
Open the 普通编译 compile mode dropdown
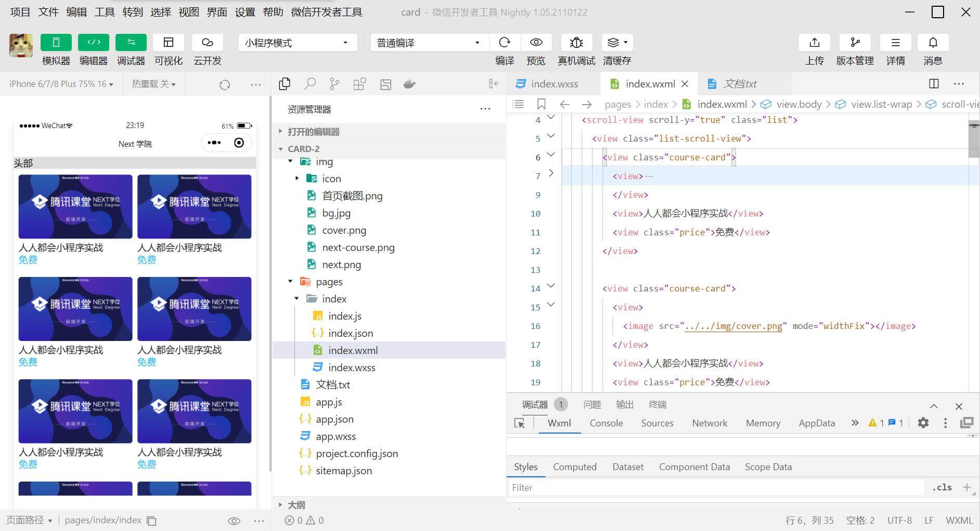point(430,43)
